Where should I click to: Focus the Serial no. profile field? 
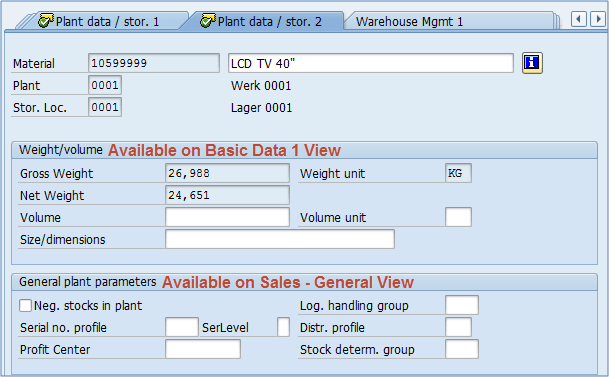point(182,327)
